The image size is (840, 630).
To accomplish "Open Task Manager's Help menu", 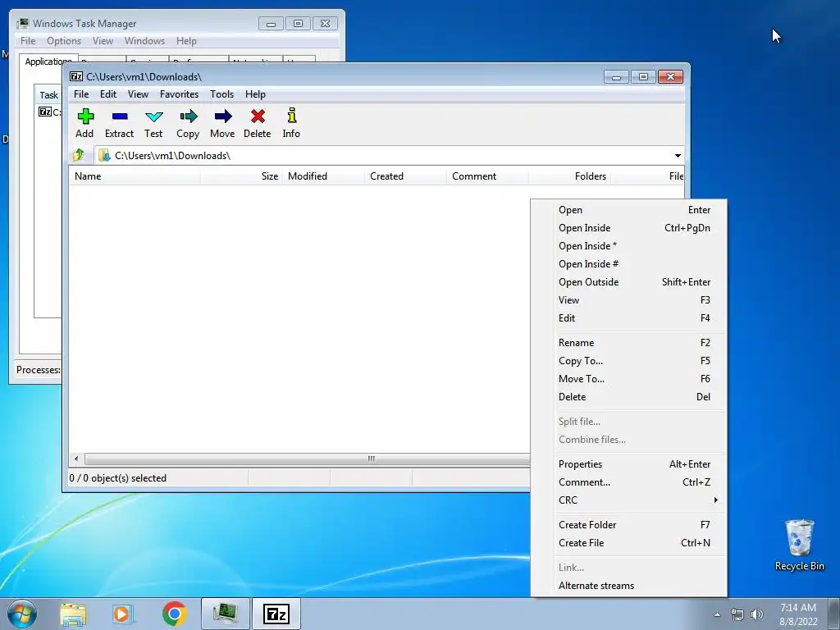I will pos(186,41).
